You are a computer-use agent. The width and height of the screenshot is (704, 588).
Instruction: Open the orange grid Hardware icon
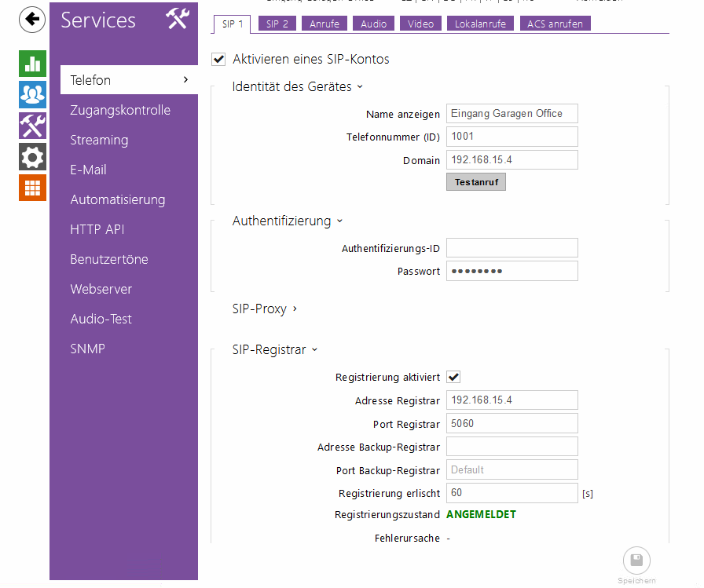(32, 188)
